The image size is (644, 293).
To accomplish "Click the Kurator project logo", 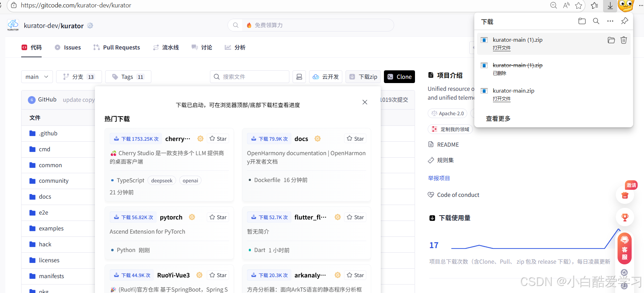I will 13,25.
